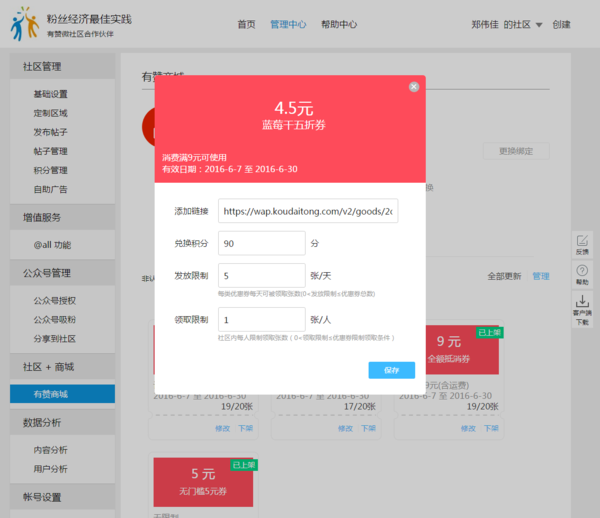
Task: Click the 消费满9元可使用 condition text
Action: [194, 158]
